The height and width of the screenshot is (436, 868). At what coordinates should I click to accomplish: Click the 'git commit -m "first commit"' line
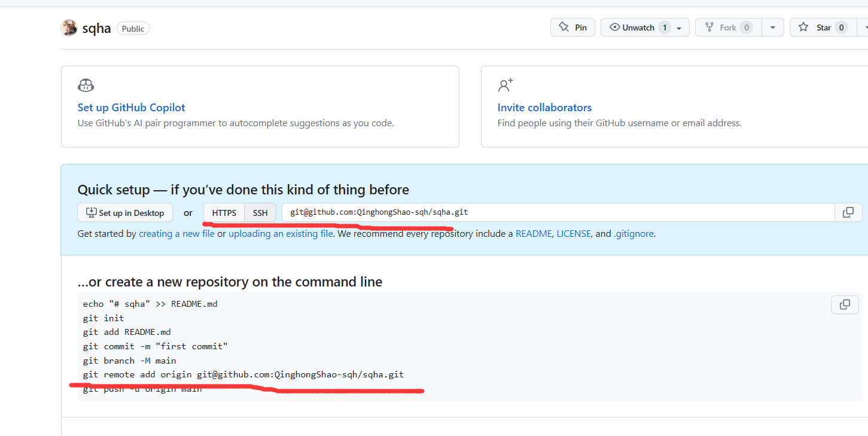[156, 346]
